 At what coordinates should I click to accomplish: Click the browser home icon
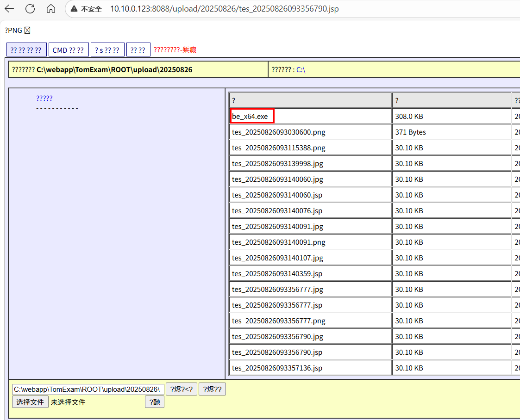[x=51, y=9]
